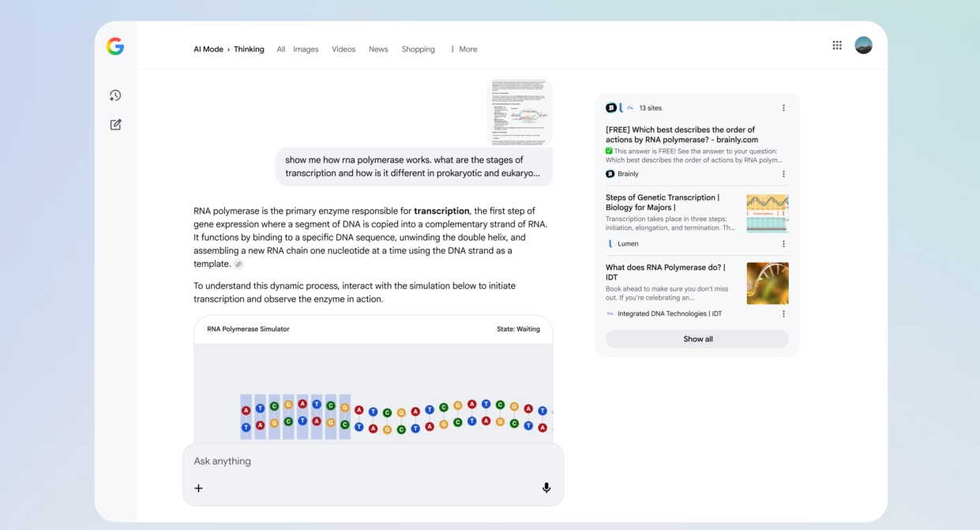Open Brainly RNA polymerase order result
Viewport: 980px width, 530px height.
coord(680,135)
